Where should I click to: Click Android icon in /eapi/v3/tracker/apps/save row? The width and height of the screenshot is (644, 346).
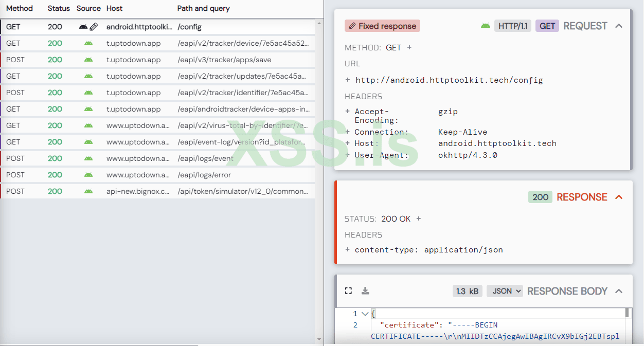pos(88,60)
